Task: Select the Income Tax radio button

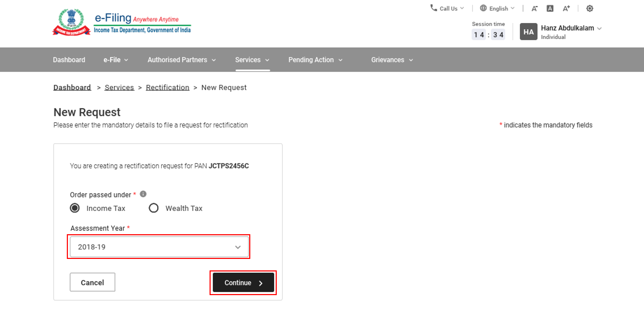Action: point(75,208)
